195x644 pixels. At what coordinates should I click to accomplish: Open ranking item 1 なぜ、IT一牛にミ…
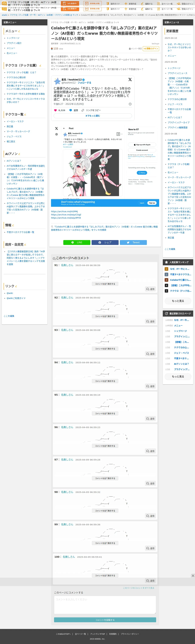pyautogui.click(x=180, y=269)
